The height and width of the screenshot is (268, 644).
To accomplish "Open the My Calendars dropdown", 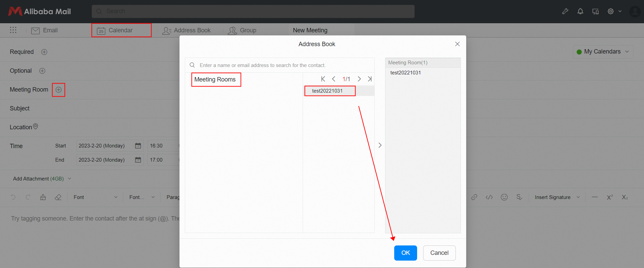I will click(603, 52).
